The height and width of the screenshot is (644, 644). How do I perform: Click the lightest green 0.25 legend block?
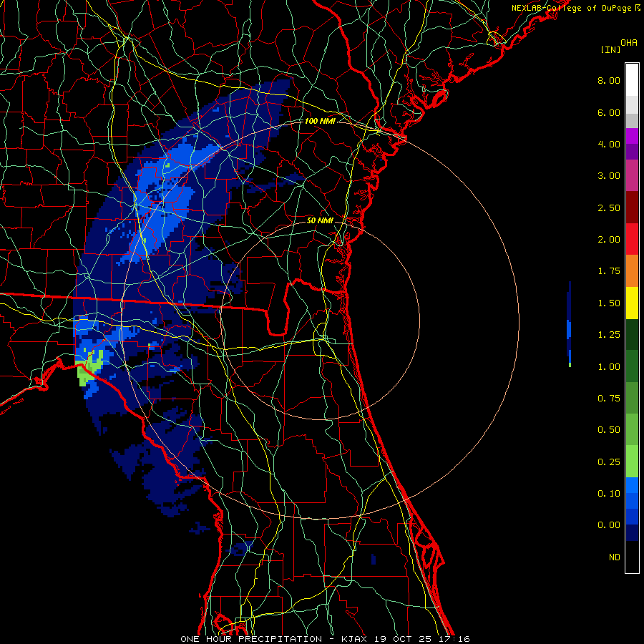click(x=632, y=462)
